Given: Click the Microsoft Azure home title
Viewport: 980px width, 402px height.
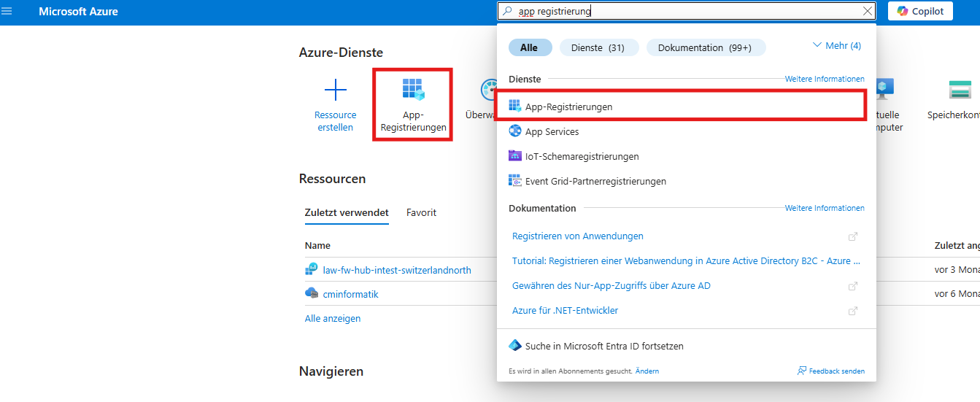Looking at the screenshot, I should pyautogui.click(x=78, y=12).
